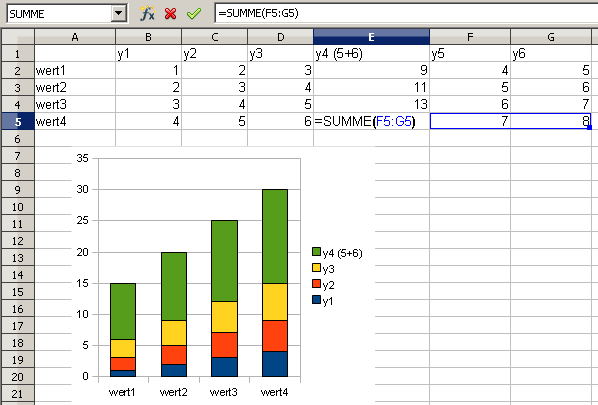The width and height of the screenshot is (598, 405).
Task: Select column B header
Action: pyautogui.click(x=148, y=37)
